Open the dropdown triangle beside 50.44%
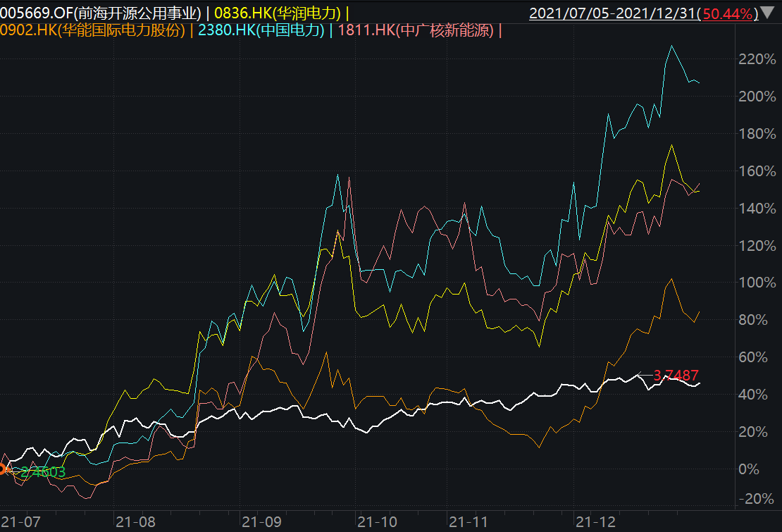The height and width of the screenshot is (532, 782). click(x=767, y=13)
